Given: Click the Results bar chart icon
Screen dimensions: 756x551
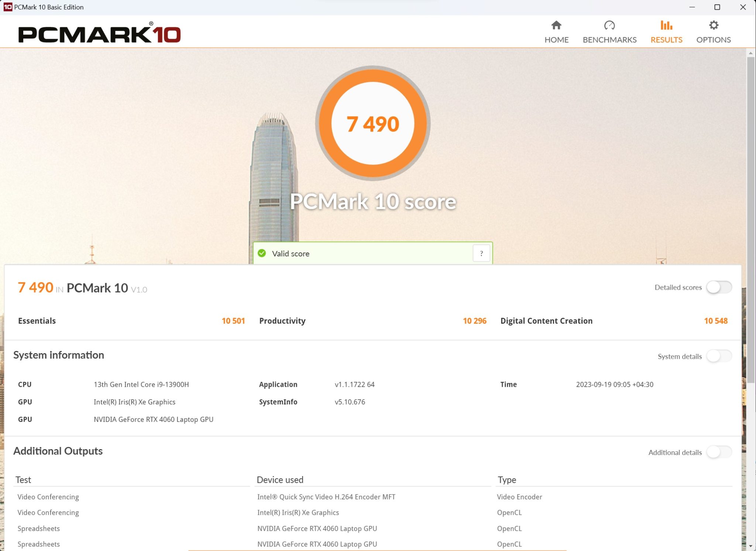Looking at the screenshot, I should (666, 25).
